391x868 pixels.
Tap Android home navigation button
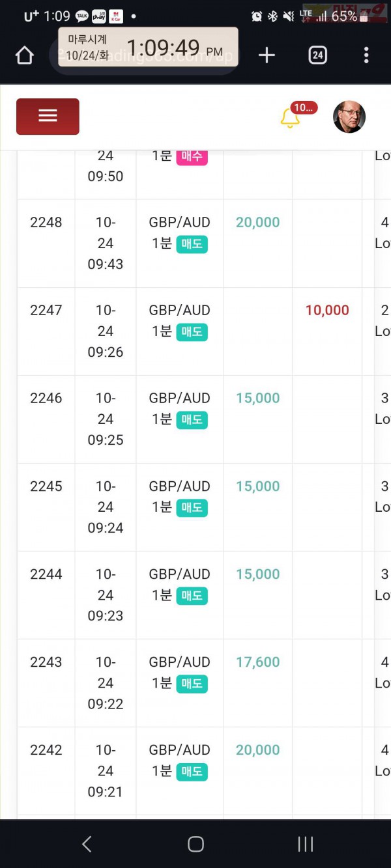(x=195, y=845)
